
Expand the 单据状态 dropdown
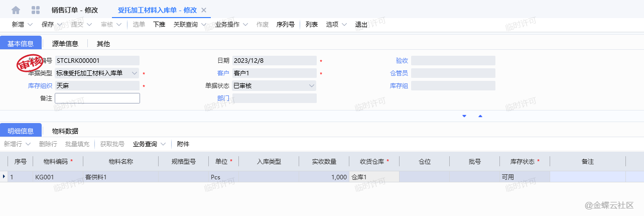click(312, 86)
